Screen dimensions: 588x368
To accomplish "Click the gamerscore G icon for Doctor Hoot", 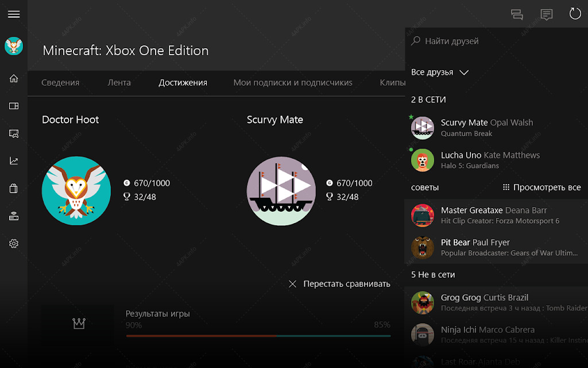I will 127,183.
